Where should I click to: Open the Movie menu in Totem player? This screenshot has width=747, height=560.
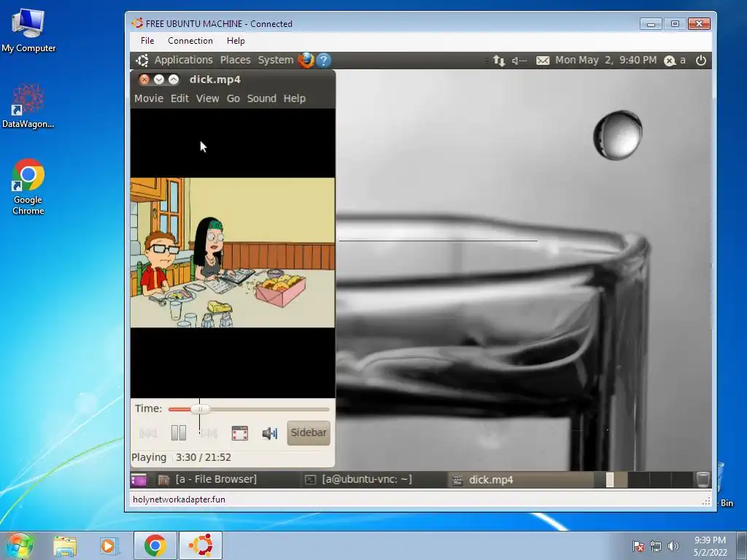coord(149,98)
